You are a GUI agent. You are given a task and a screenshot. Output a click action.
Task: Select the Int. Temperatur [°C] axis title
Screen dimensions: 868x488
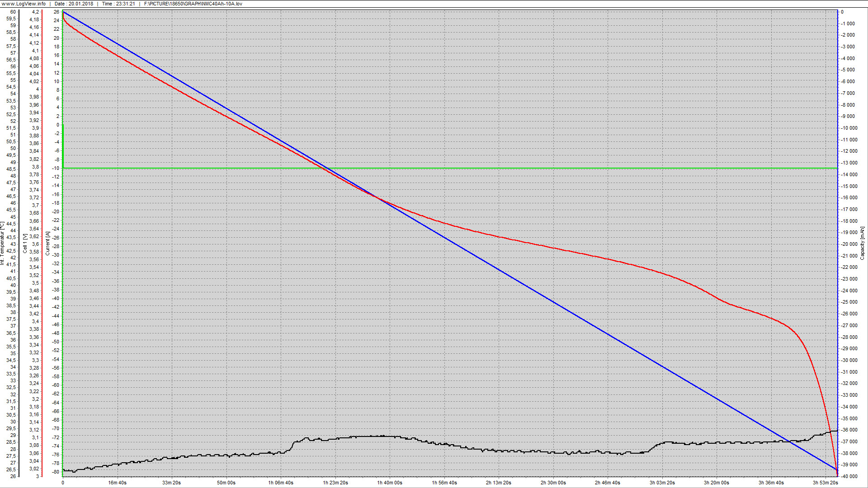[x=2, y=243]
